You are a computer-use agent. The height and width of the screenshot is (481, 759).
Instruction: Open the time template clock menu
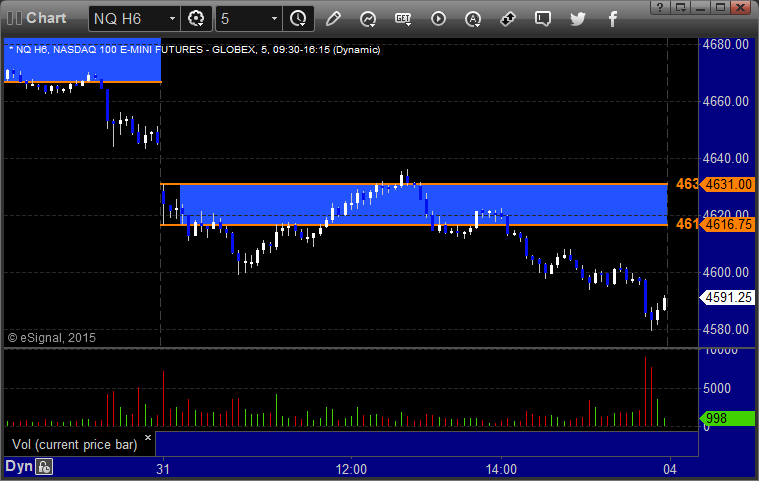(x=298, y=19)
